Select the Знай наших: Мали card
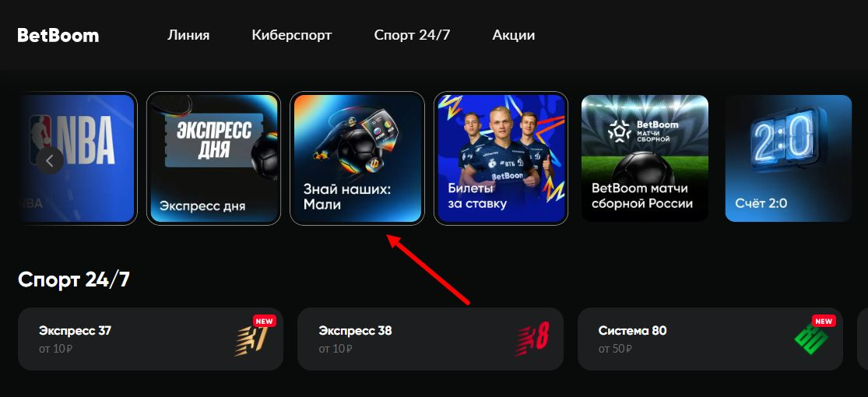868x397 pixels. (x=357, y=158)
